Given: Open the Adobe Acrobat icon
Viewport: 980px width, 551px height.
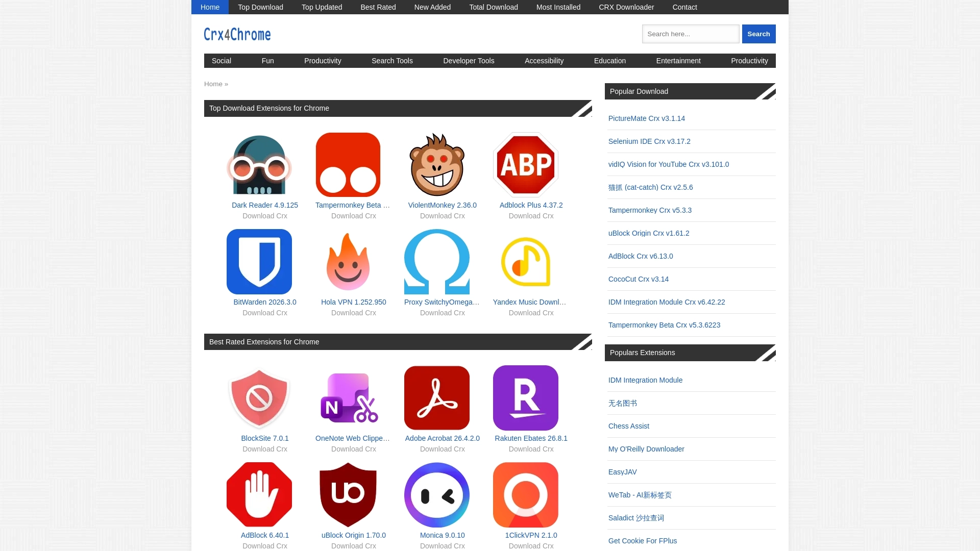Looking at the screenshot, I should point(437,398).
